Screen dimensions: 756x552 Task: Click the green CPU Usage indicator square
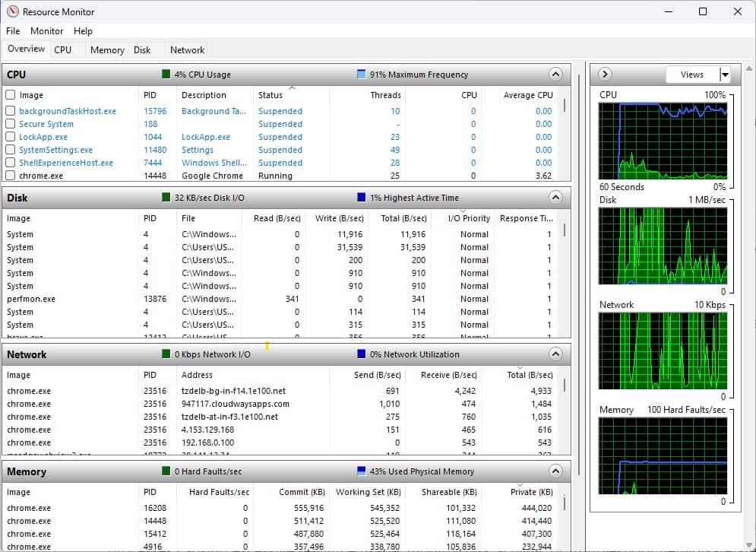(x=166, y=75)
